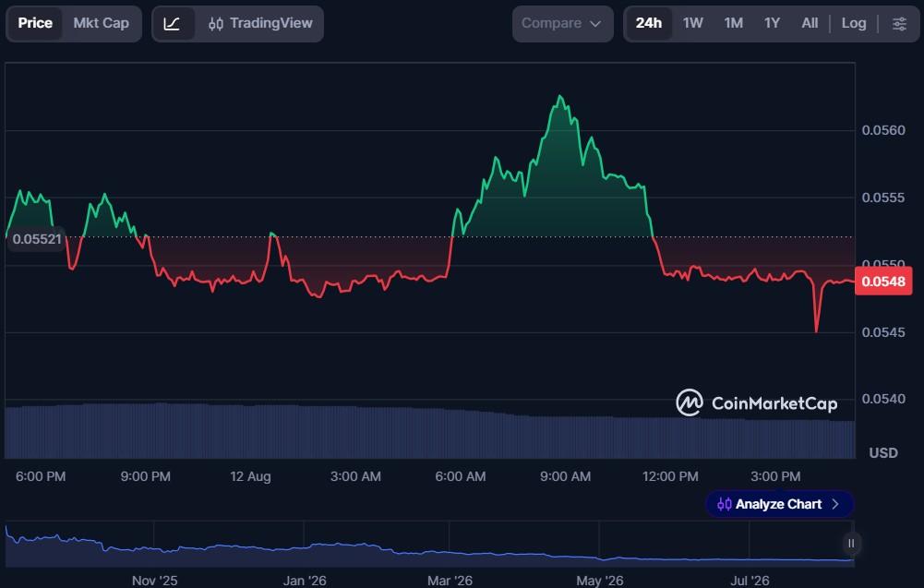The image size is (924, 588).
Task: Click the 3:00 PM time label
Action: (775, 476)
